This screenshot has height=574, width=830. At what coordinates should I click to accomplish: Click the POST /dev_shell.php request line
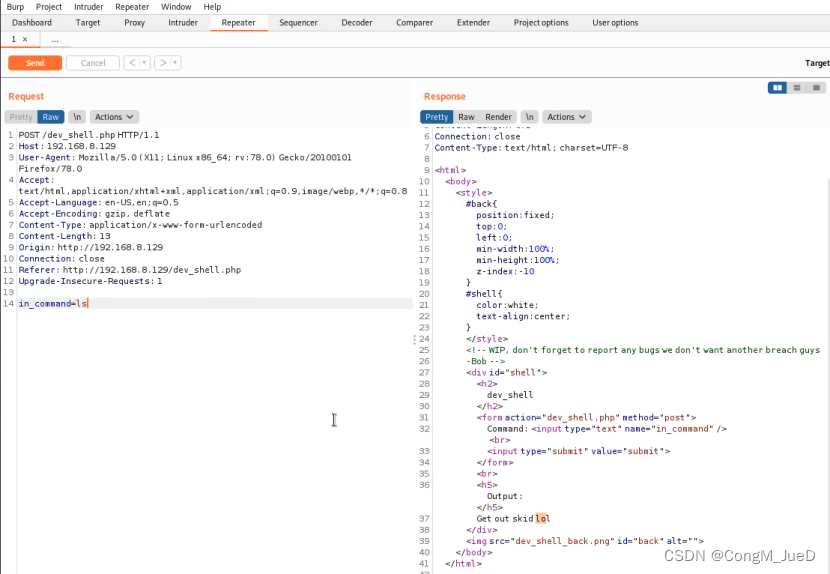pyautogui.click(x=88, y=135)
